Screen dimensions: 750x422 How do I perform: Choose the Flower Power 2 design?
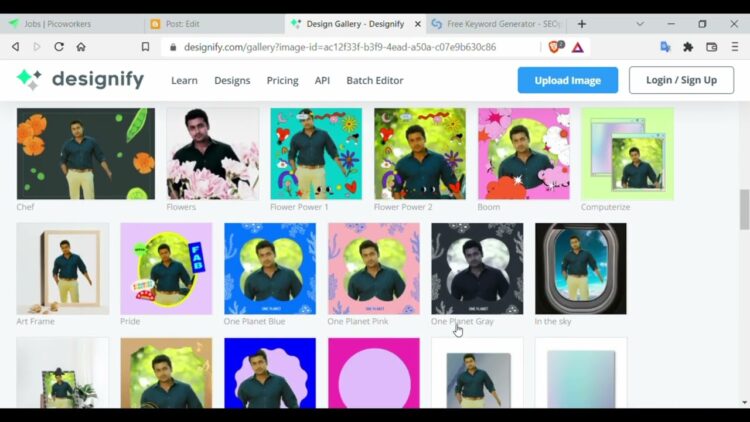[x=420, y=154]
